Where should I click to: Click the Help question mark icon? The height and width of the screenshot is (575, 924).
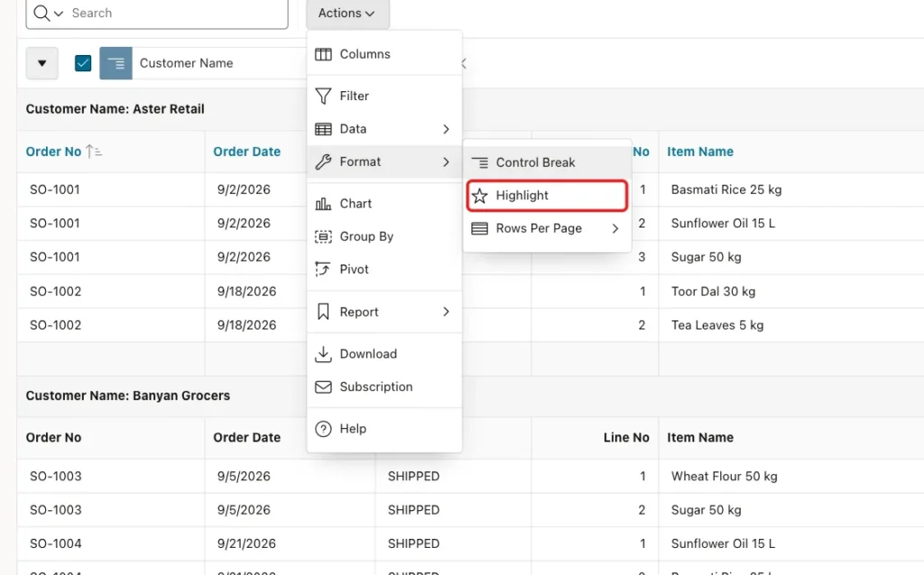click(x=323, y=429)
